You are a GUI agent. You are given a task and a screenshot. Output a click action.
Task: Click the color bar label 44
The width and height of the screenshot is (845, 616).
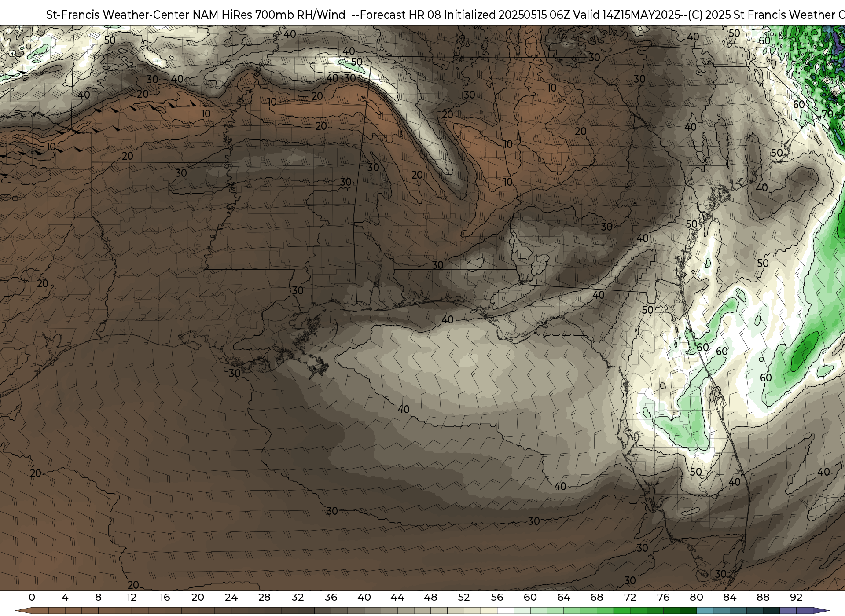[x=397, y=598]
